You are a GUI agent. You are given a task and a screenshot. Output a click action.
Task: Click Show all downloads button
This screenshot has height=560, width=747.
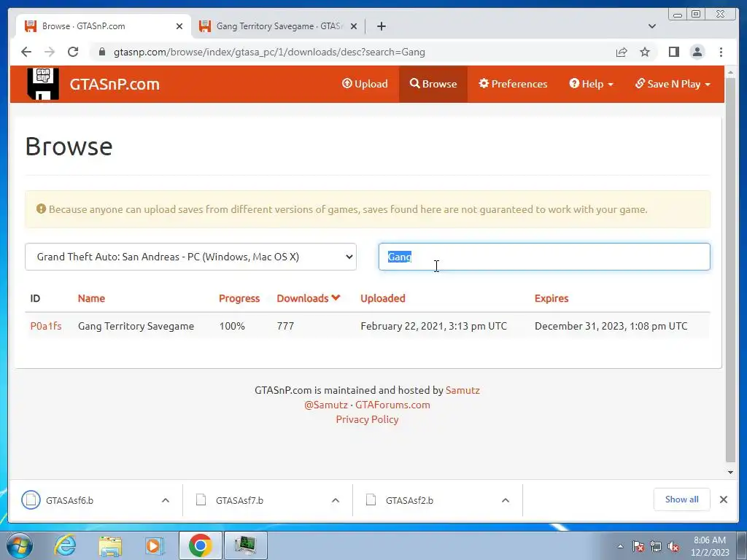682,499
